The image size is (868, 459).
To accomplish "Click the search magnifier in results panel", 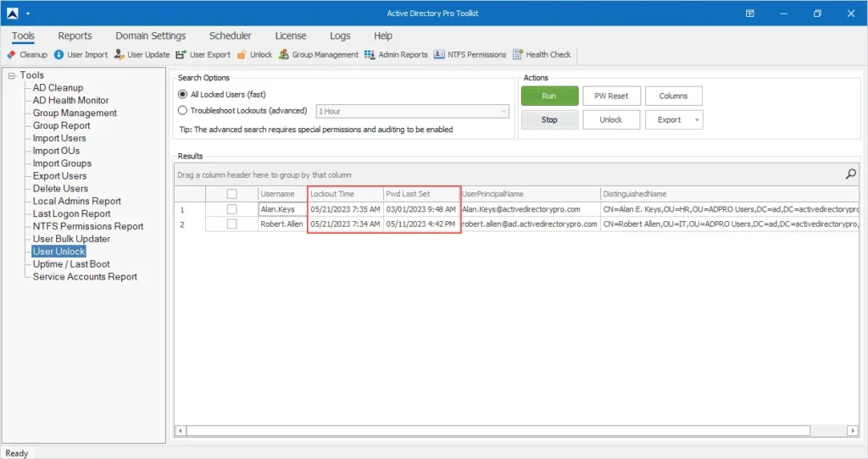I will (x=851, y=174).
